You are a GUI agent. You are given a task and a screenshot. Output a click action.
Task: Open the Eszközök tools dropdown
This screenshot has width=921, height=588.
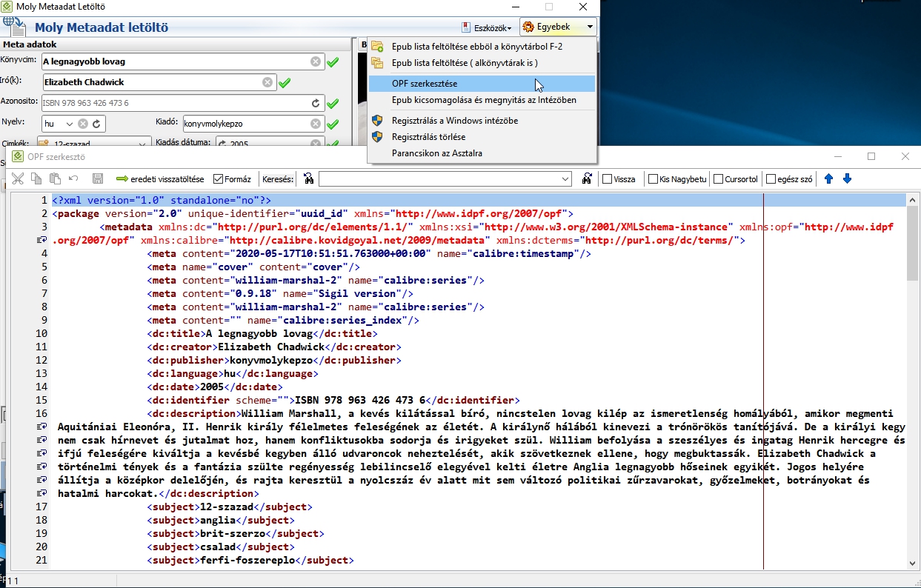tap(487, 27)
